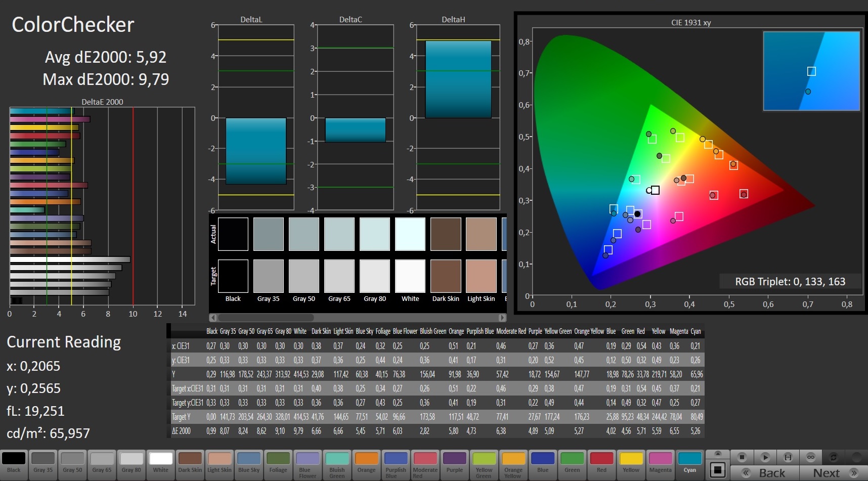Click the Actual Gray 65 swatch
Image resolution: width=868 pixels, height=481 pixels.
[339, 234]
